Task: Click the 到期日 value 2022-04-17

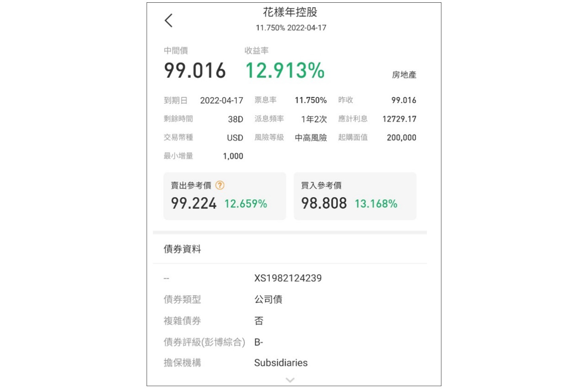Action: pyautogui.click(x=221, y=100)
